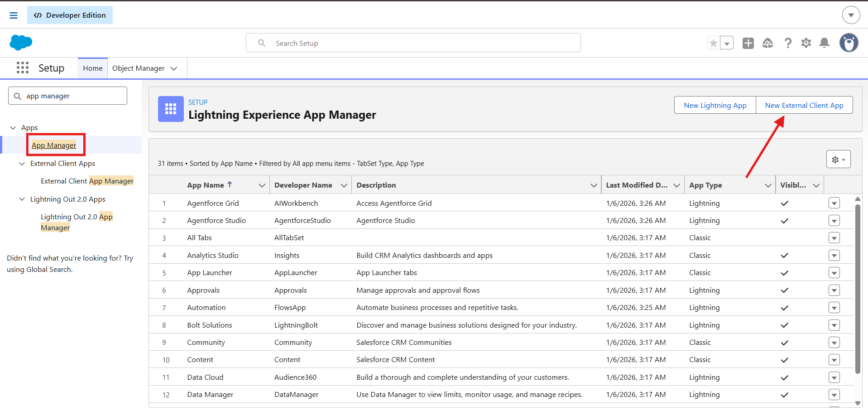Open row actions for App Launcher

(x=834, y=273)
